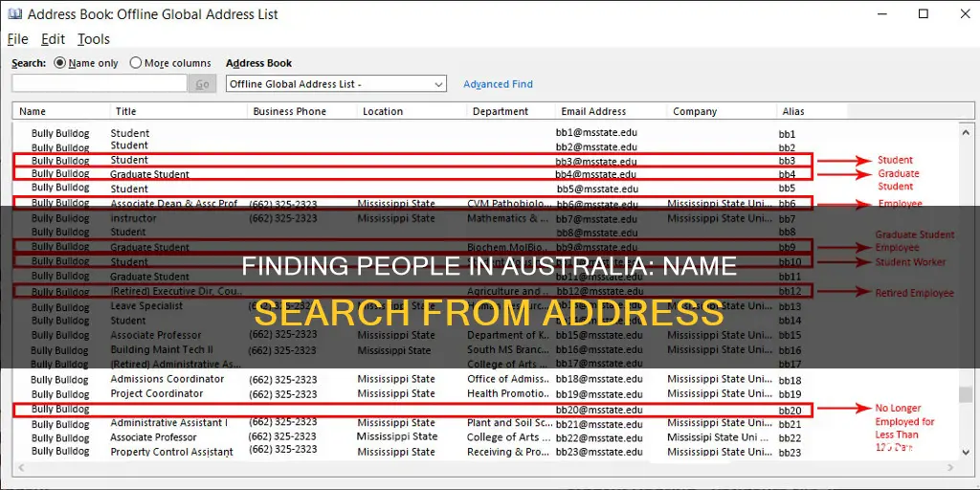Screen dimensions: 980x490
Task: Select the More columns radio button
Action: point(136,62)
